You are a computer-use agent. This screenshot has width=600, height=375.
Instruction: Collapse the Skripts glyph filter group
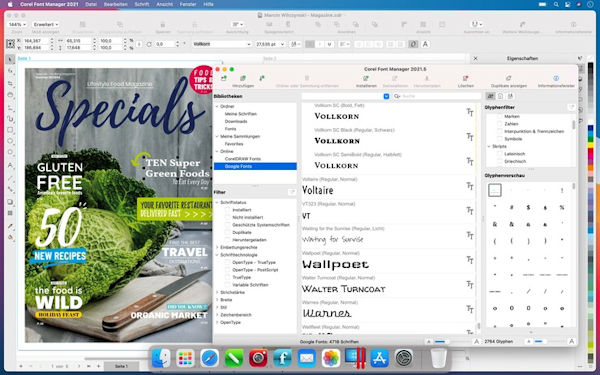[x=489, y=147]
